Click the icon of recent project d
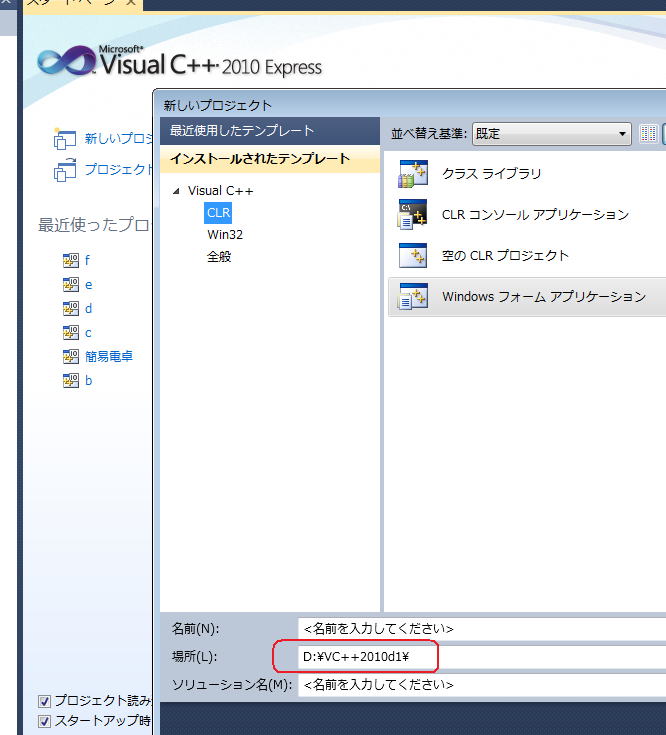This screenshot has height=735, width=666. (71, 308)
